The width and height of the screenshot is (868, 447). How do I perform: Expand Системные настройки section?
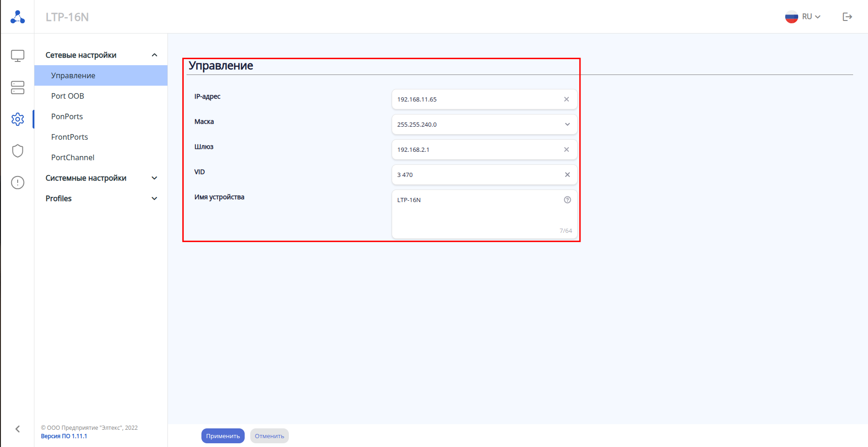[x=101, y=178]
